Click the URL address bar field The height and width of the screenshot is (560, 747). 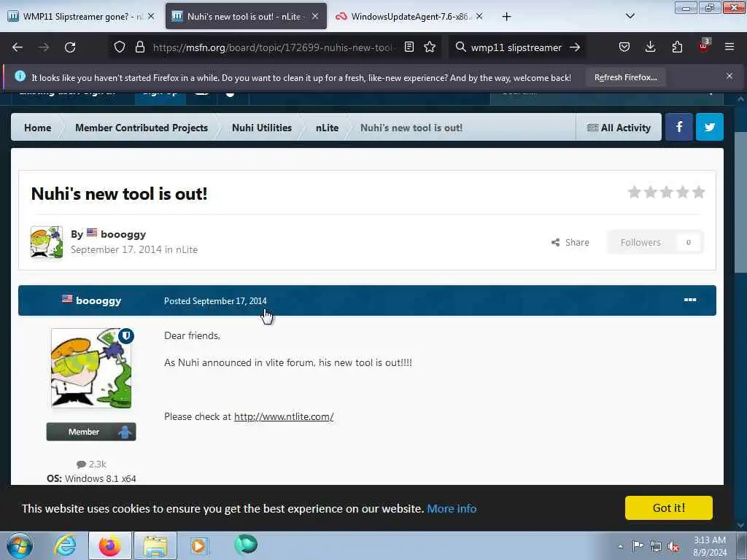pos(274,47)
